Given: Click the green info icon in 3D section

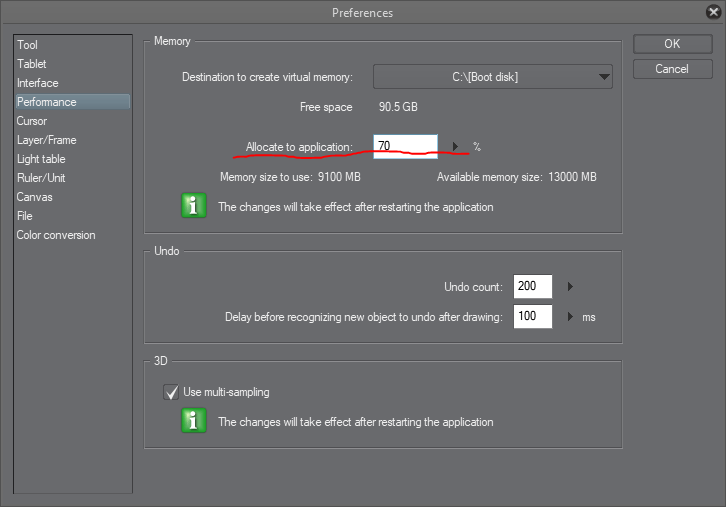Looking at the screenshot, I should [x=193, y=421].
